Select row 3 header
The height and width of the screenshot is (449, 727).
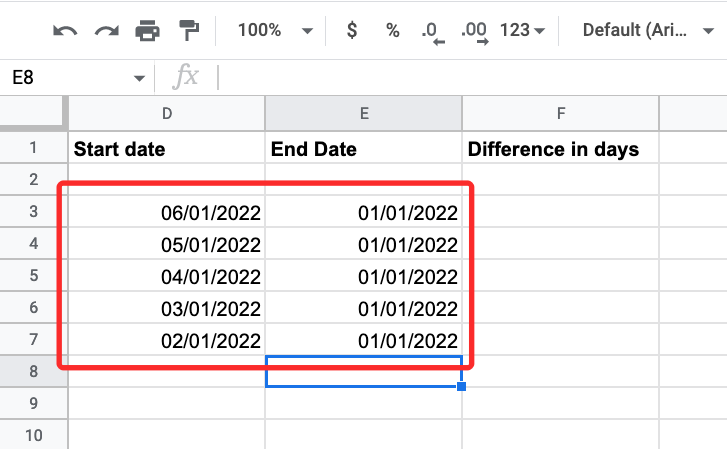[x=33, y=212]
